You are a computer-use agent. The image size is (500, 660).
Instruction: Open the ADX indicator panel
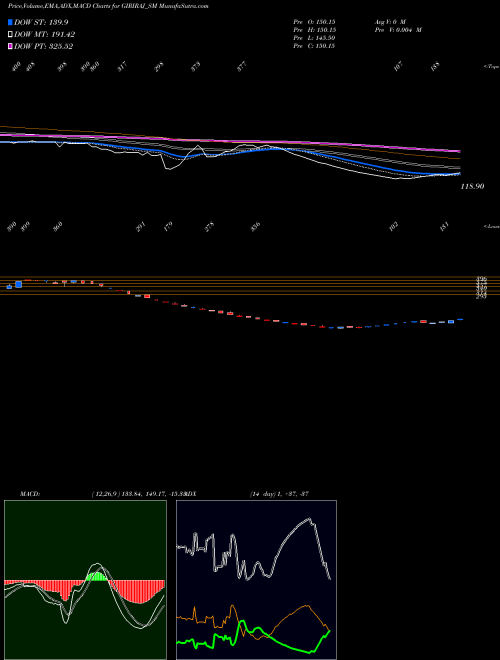(256, 580)
